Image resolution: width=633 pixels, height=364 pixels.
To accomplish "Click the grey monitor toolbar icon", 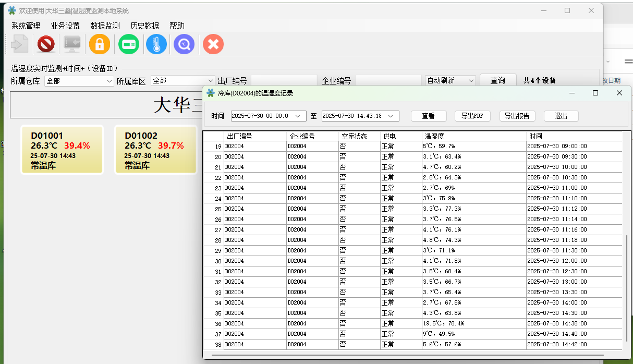I will click(72, 44).
